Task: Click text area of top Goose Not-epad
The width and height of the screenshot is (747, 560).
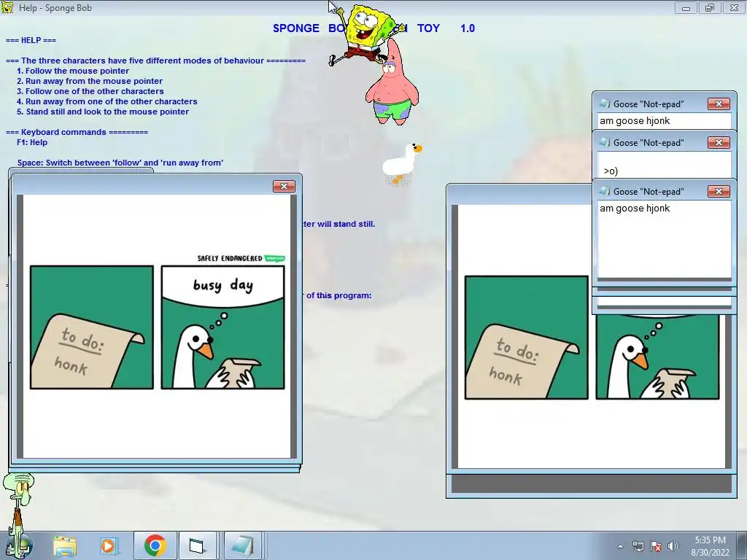Action: [664, 120]
